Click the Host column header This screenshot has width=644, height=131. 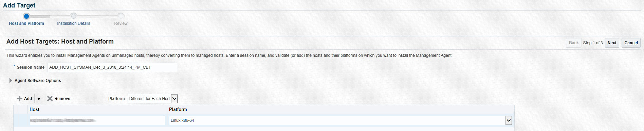click(x=97, y=110)
